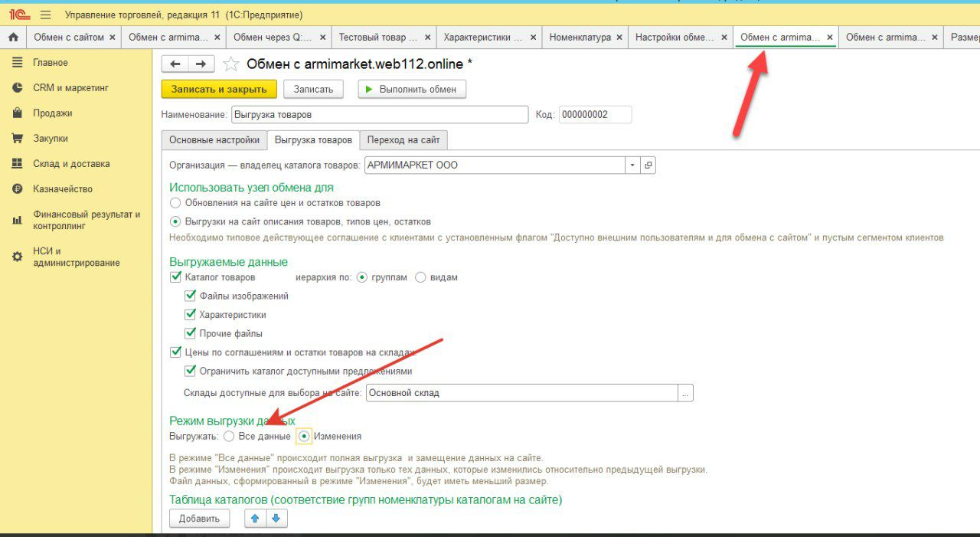The height and width of the screenshot is (537, 980).
Task: Navigate forward with the right arrow
Action: [x=201, y=64]
